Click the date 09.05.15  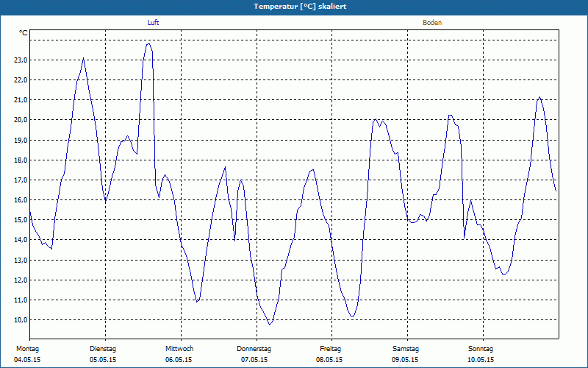click(x=405, y=360)
